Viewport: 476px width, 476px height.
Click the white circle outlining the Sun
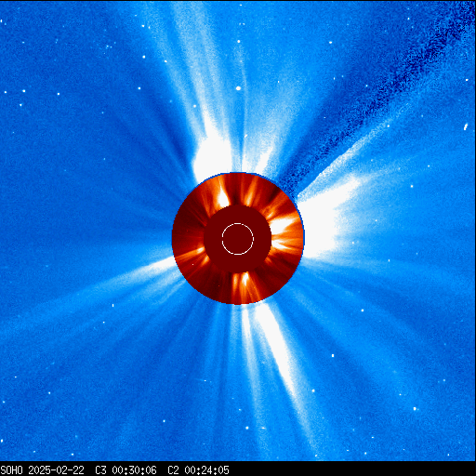238,239
